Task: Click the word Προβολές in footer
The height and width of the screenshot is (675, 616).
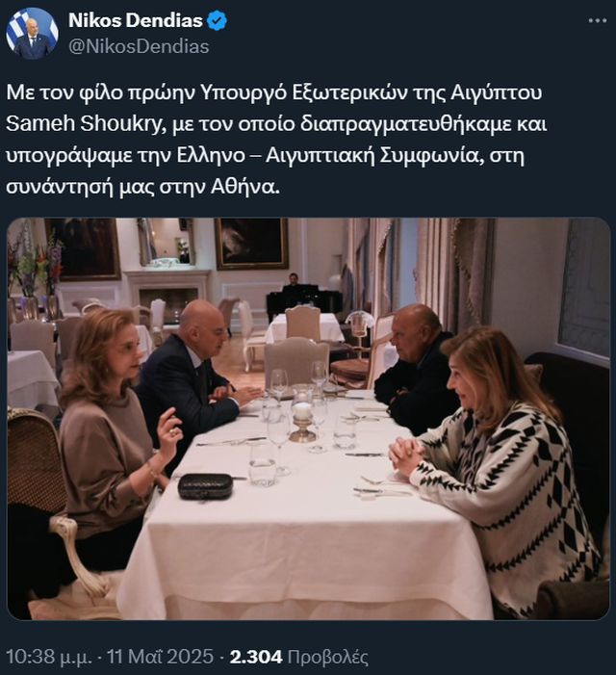Action: pyautogui.click(x=328, y=657)
